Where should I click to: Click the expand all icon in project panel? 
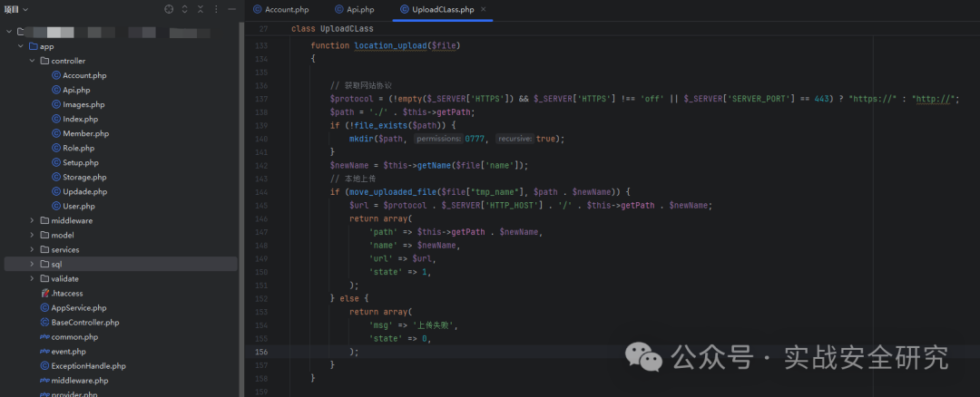pos(184,9)
